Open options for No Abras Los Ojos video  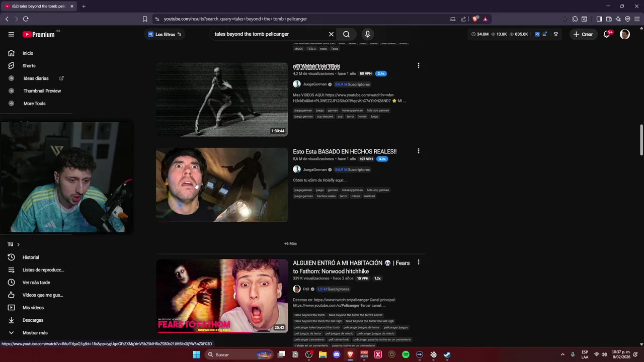[418, 65]
